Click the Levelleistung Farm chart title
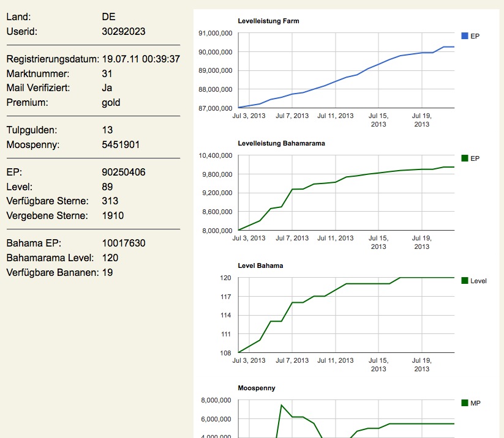Image resolution: width=504 pixels, height=438 pixels. click(268, 21)
